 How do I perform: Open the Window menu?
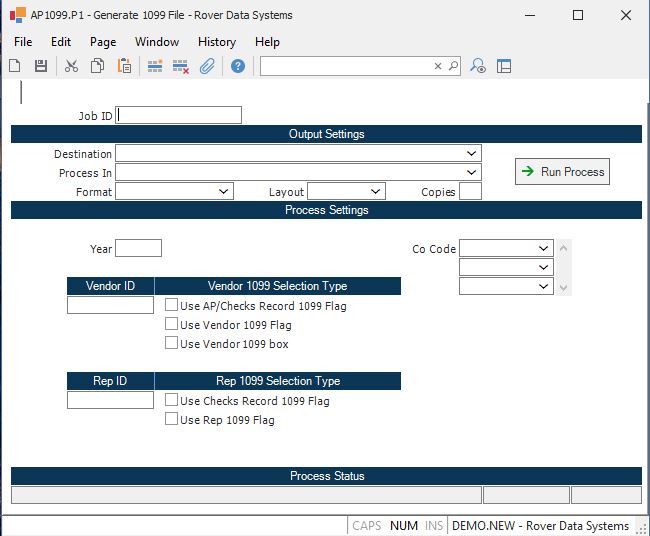[157, 42]
